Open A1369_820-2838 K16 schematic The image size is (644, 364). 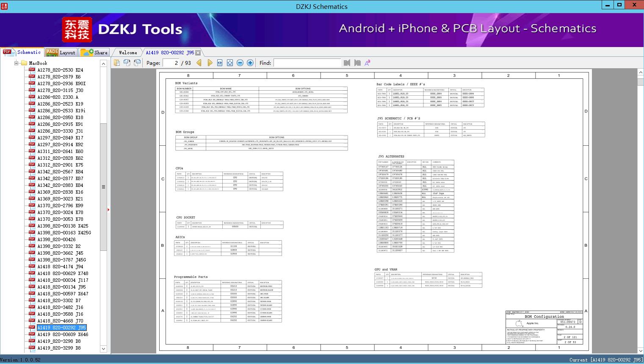pyautogui.click(x=60, y=192)
